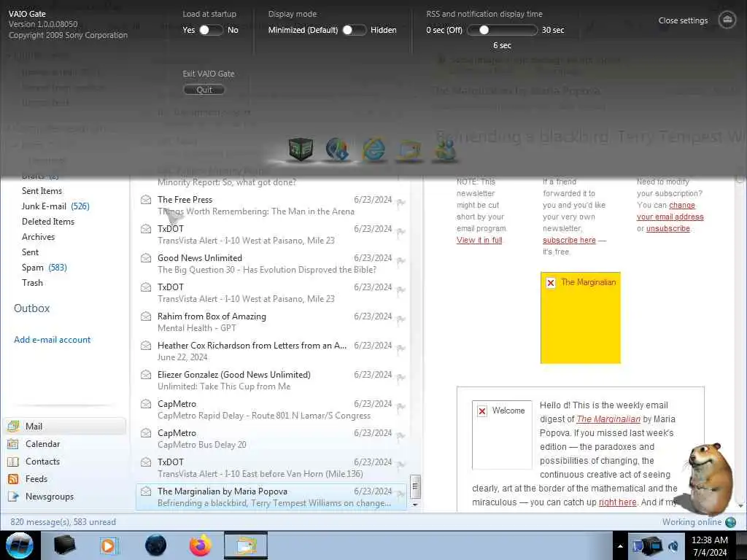Click the globe download icon in VAIO Gate dock
747x560 pixels.
(x=337, y=149)
